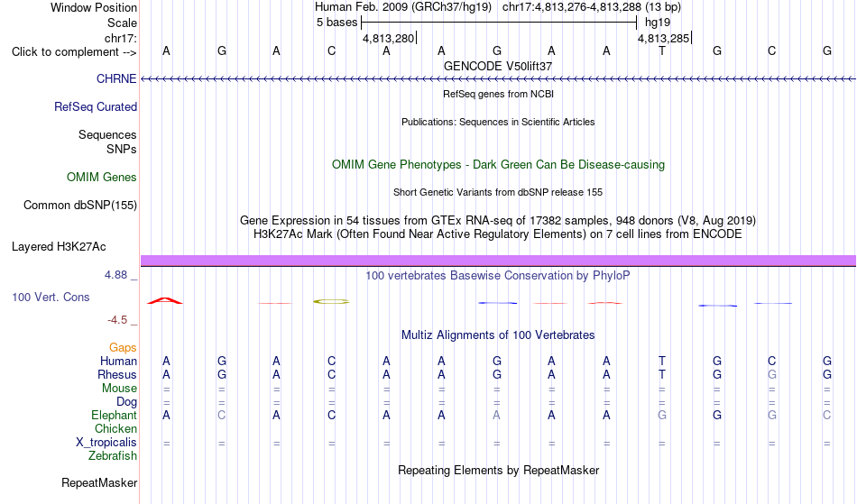Click the 'Sequences' track label
The image size is (857, 504).
107,135
